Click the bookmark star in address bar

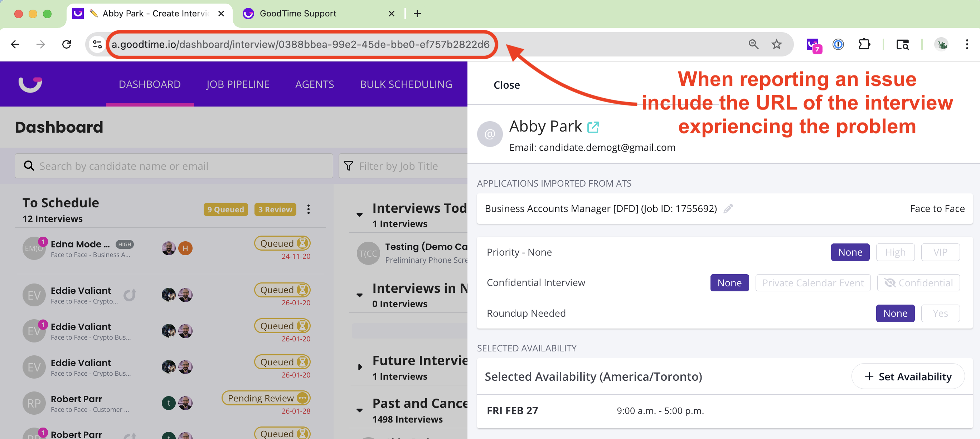click(776, 44)
